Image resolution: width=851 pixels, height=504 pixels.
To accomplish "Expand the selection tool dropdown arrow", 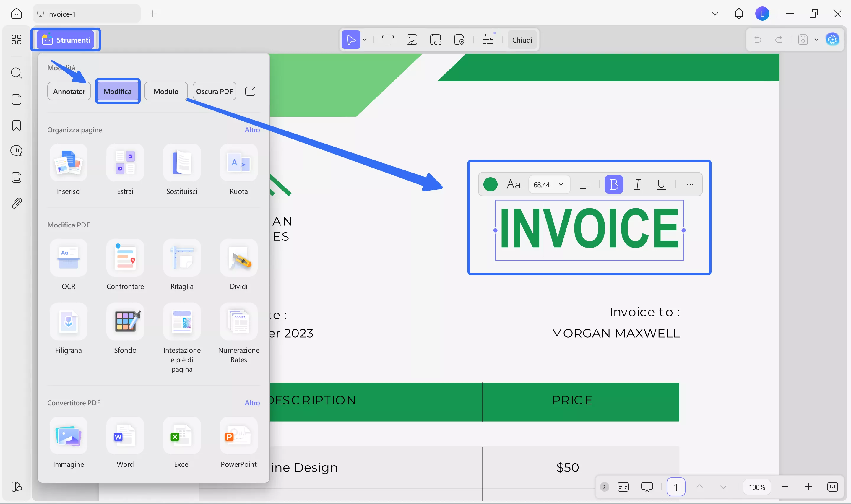I will 364,39.
